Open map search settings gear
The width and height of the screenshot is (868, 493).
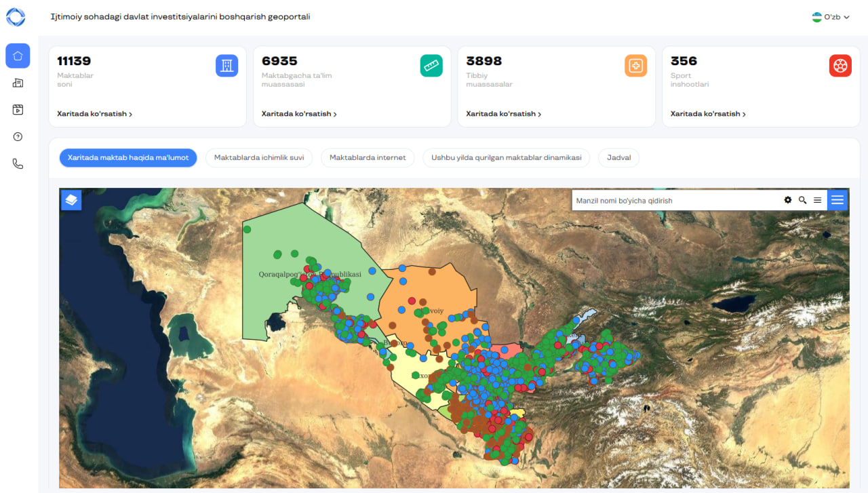pyautogui.click(x=788, y=200)
